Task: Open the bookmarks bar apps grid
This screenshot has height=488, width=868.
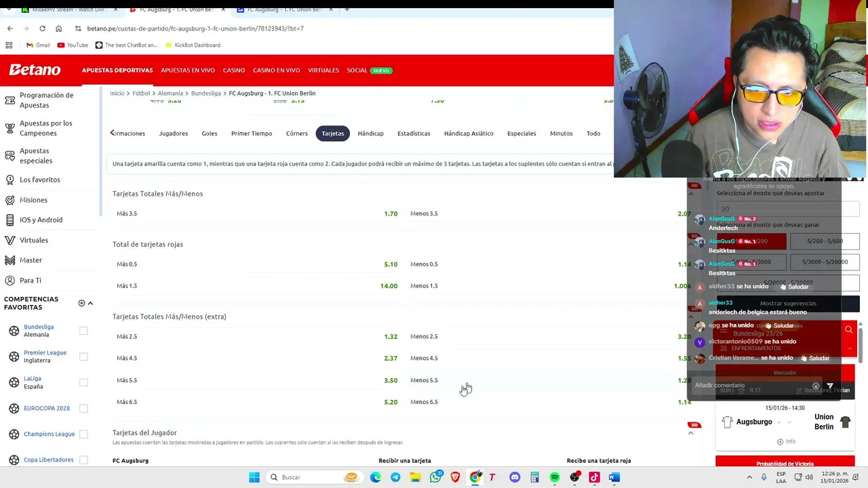Action: 9,45
